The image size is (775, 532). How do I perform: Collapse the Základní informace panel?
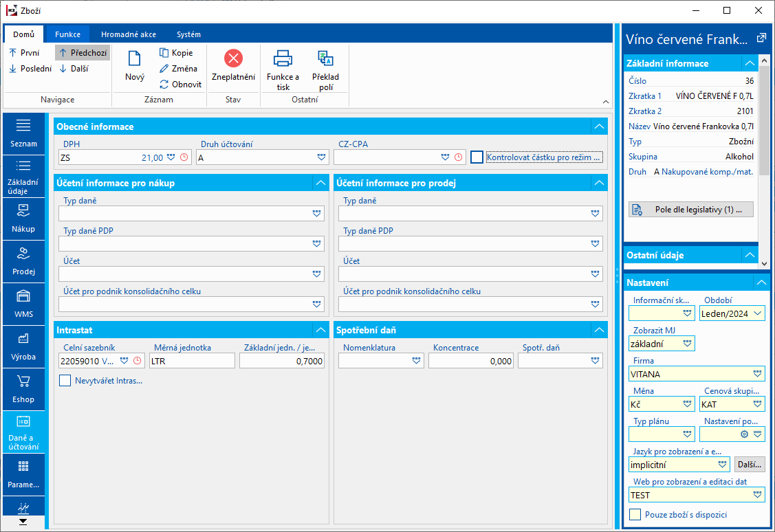coord(750,63)
